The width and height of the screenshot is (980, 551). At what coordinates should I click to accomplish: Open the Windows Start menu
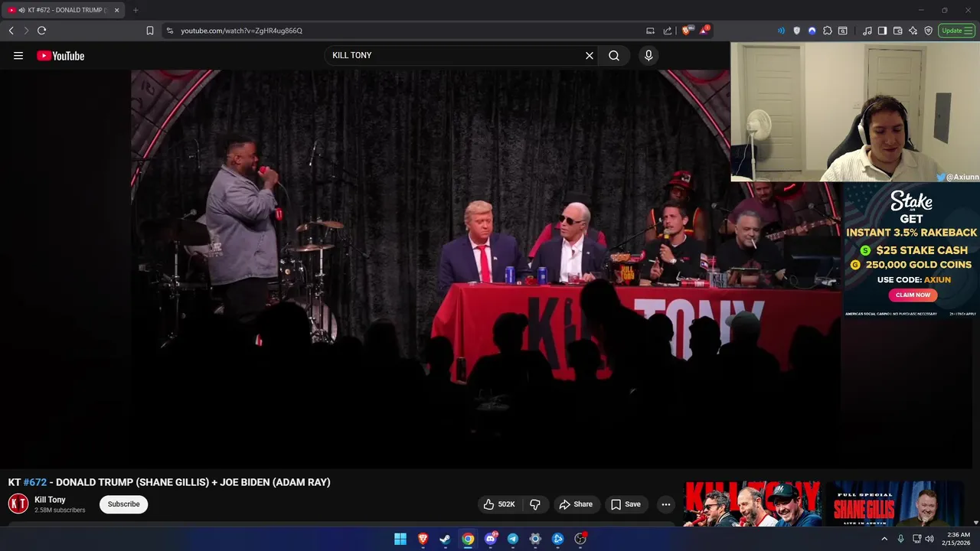pyautogui.click(x=400, y=539)
